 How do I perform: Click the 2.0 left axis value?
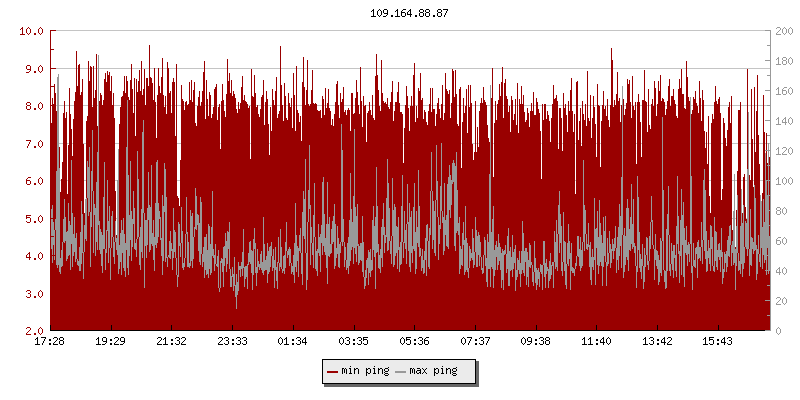click(x=36, y=331)
